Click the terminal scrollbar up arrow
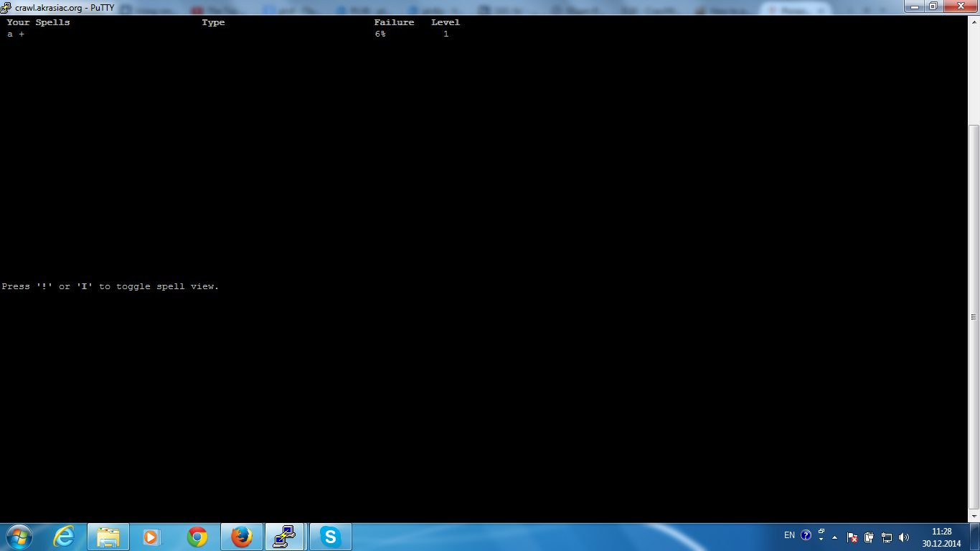 [x=974, y=21]
